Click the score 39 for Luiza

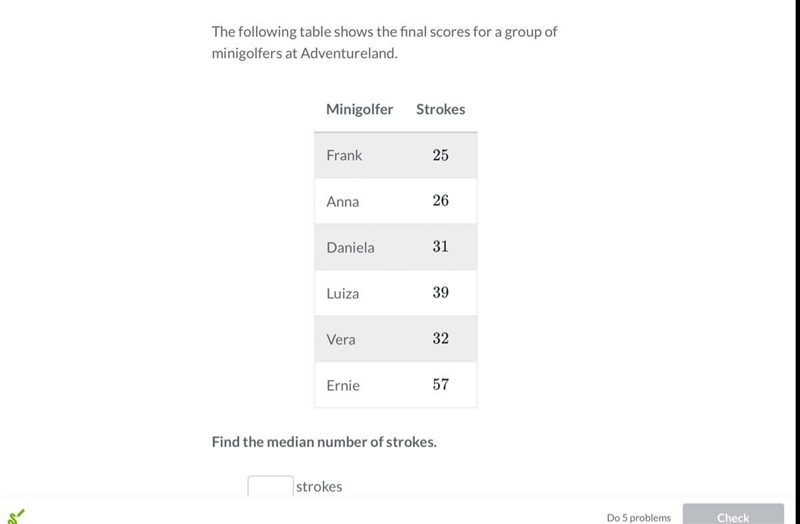point(441,292)
